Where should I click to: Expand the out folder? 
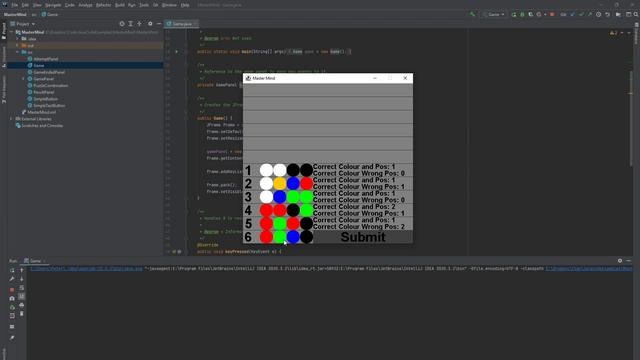coord(18,45)
